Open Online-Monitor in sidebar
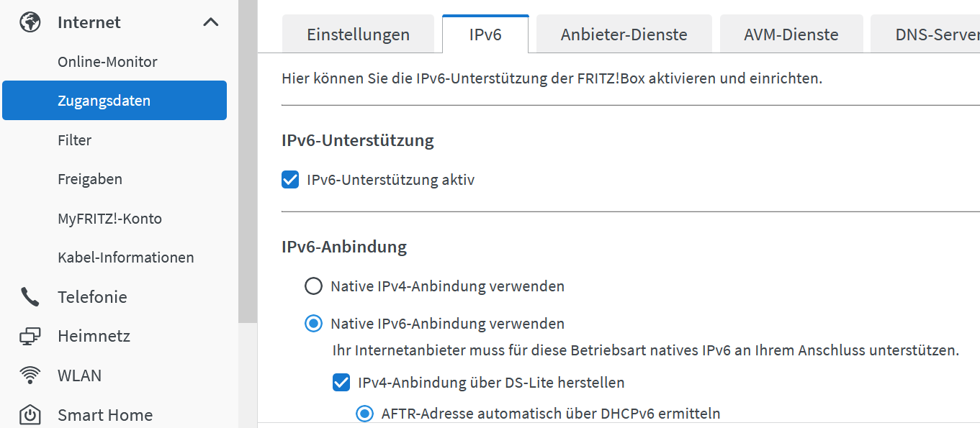The height and width of the screenshot is (428, 980). tap(107, 62)
